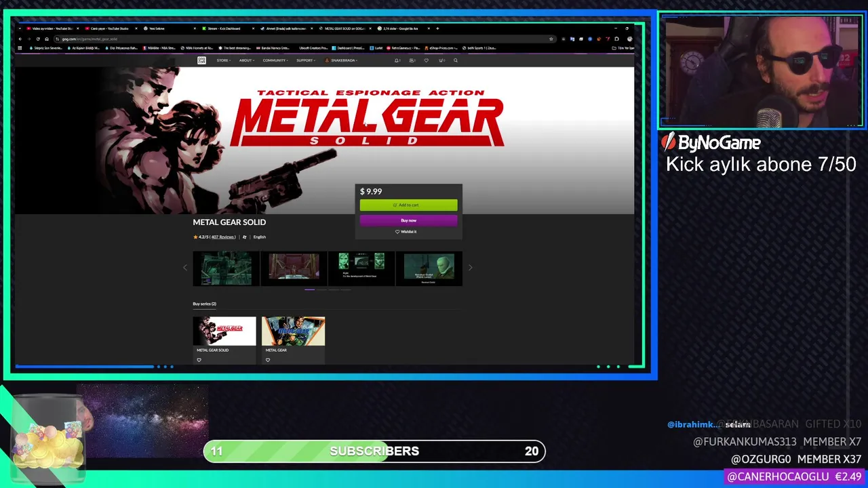
Task: Click the browser forward arrow
Action: [x=29, y=39]
